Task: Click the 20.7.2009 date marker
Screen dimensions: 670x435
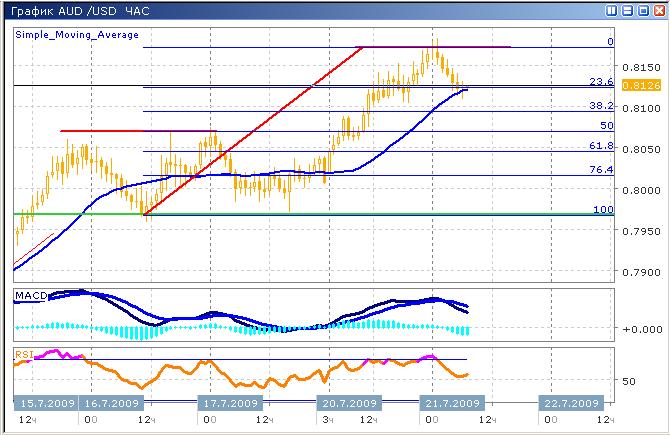Action: point(347,403)
